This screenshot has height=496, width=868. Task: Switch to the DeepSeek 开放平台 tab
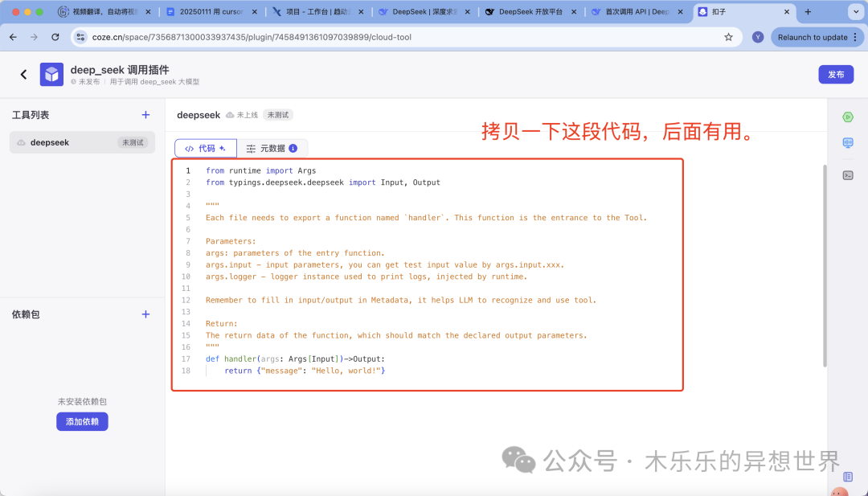point(530,11)
